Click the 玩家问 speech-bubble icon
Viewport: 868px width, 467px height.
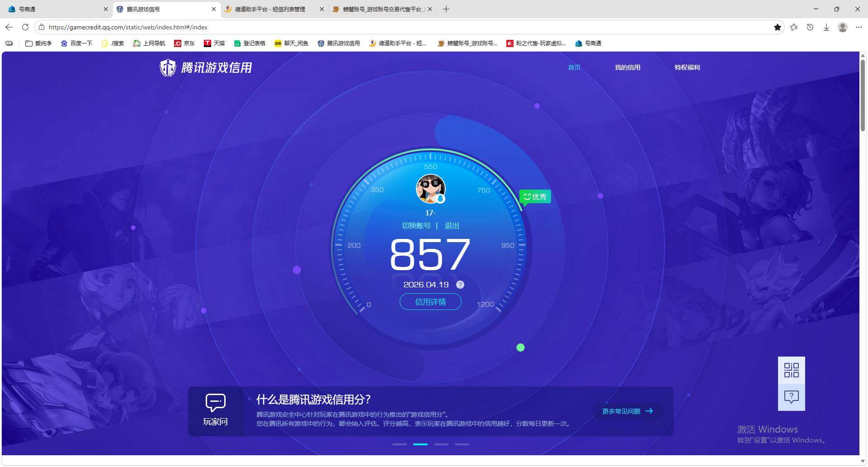(x=215, y=402)
